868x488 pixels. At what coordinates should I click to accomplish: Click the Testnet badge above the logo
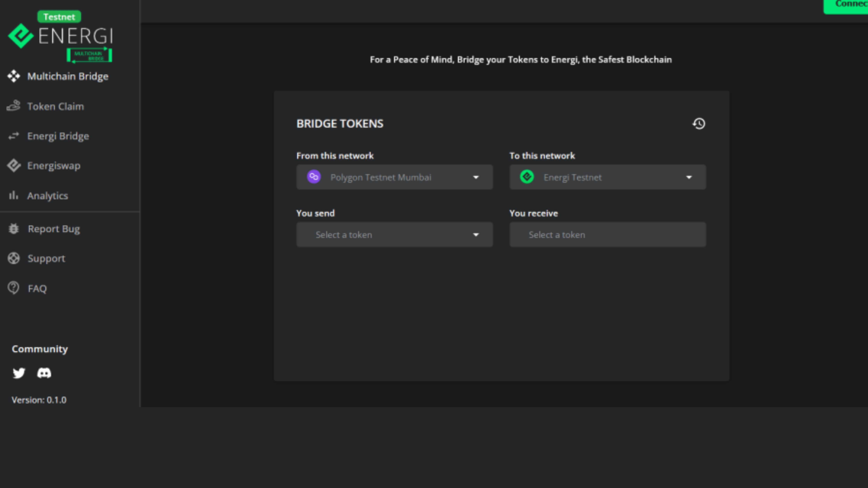(59, 16)
